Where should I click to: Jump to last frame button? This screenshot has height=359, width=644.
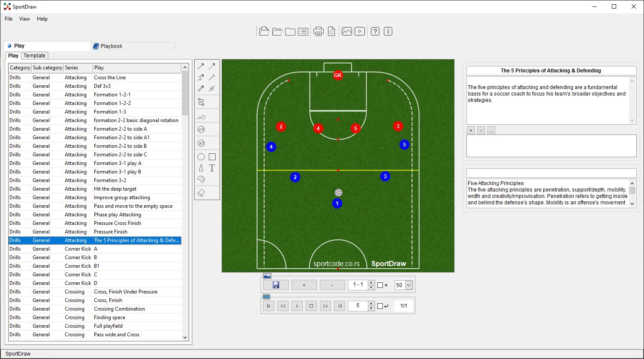(x=340, y=306)
